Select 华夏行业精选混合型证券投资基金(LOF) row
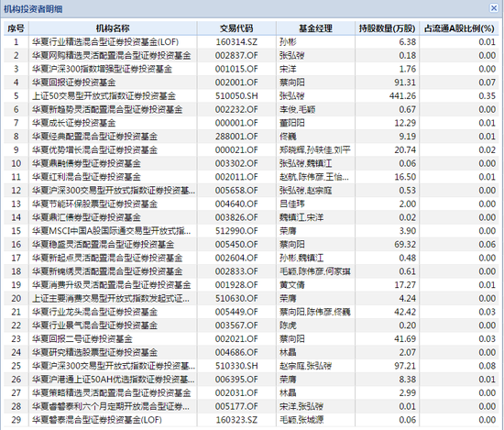504x430 pixels. [251, 42]
